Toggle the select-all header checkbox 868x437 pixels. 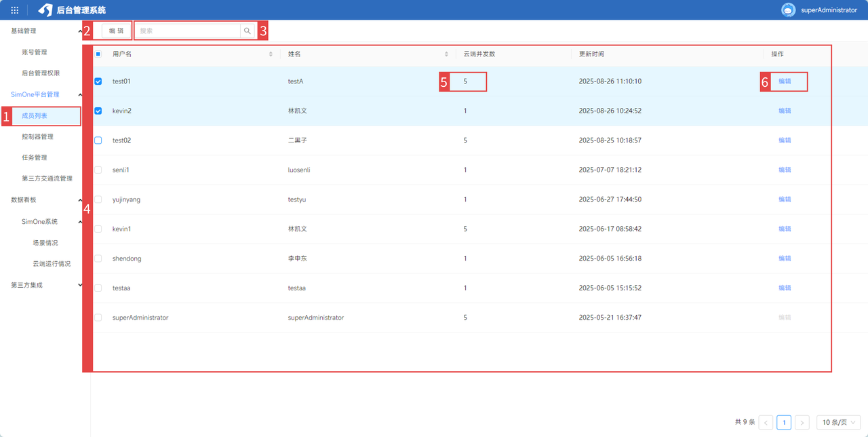point(98,54)
